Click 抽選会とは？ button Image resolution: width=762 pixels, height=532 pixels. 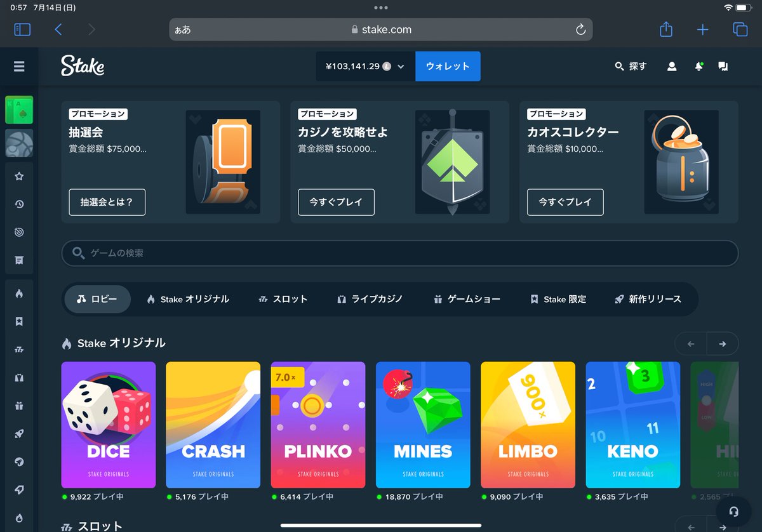[107, 202]
